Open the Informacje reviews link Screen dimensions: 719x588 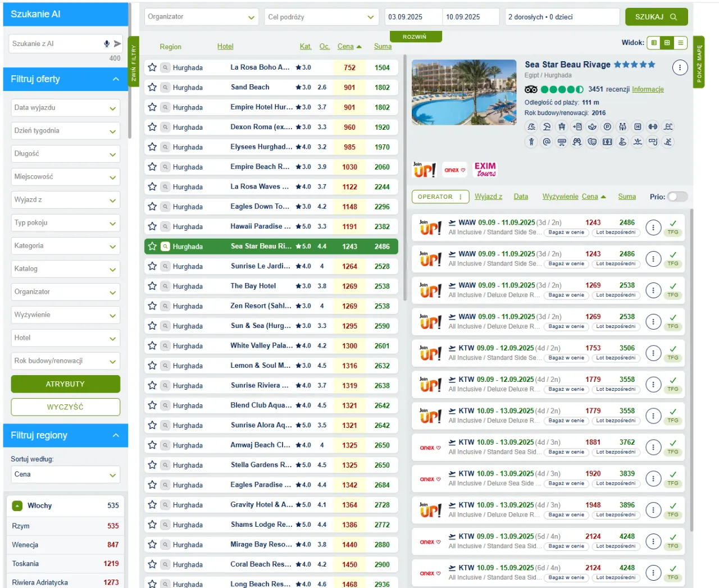tap(648, 89)
